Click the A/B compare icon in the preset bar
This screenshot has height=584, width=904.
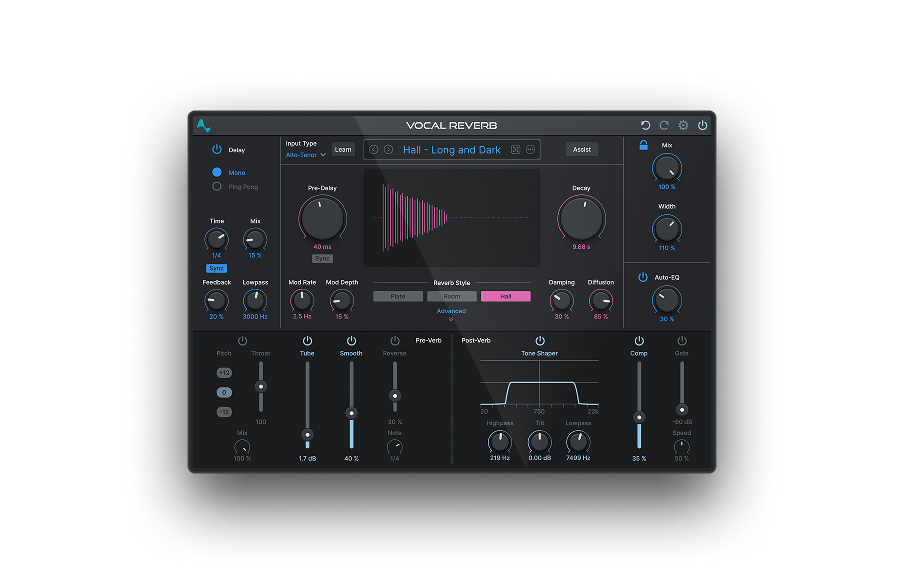(x=515, y=149)
